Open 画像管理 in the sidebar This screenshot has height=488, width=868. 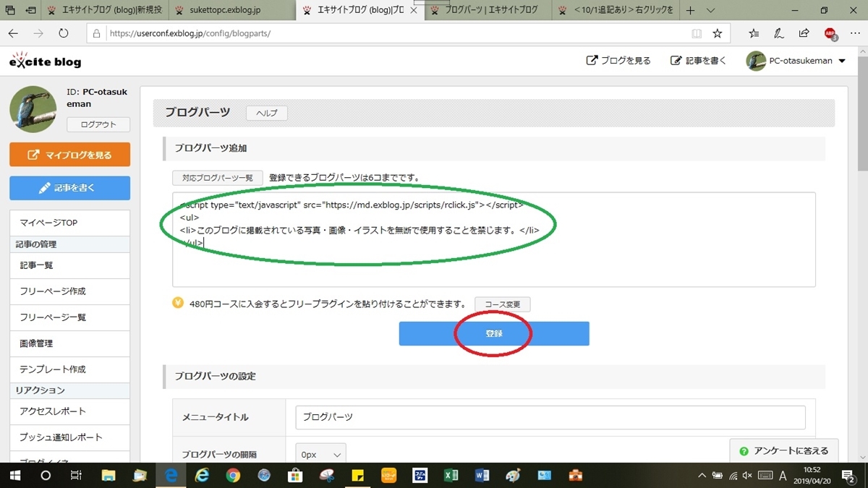pos(70,343)
